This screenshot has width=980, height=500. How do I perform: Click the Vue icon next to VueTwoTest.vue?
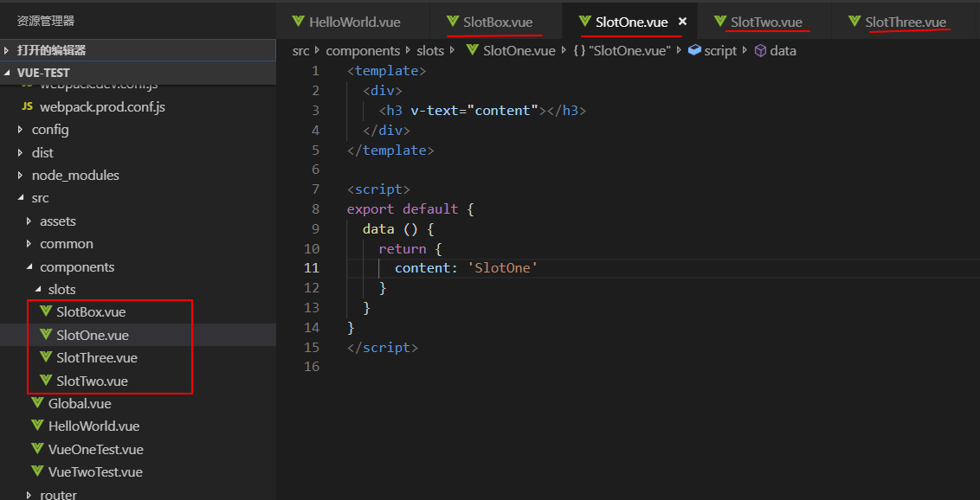pos(37,471)
